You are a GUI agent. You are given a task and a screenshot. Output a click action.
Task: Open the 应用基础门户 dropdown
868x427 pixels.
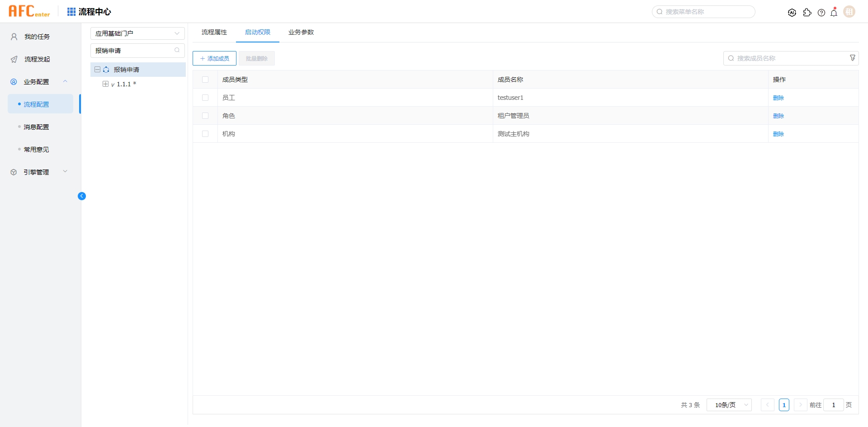pos(137,33)
